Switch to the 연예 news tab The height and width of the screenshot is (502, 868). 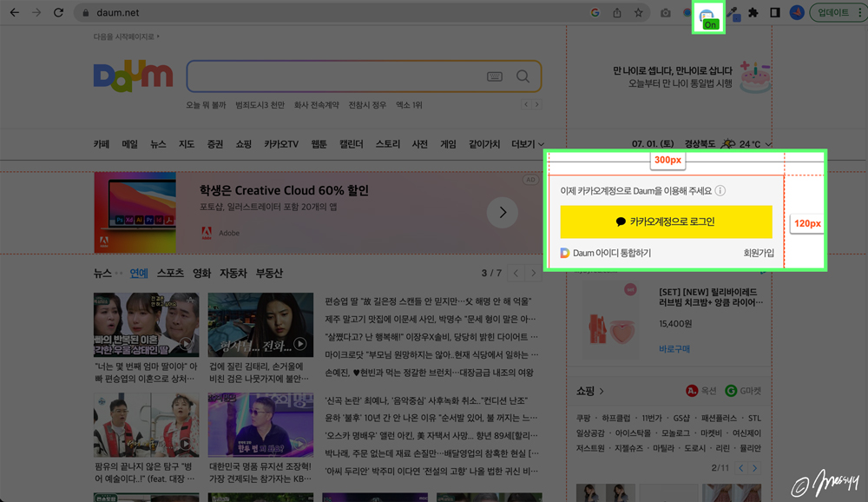pyautogui.click(x=139, y=274)
